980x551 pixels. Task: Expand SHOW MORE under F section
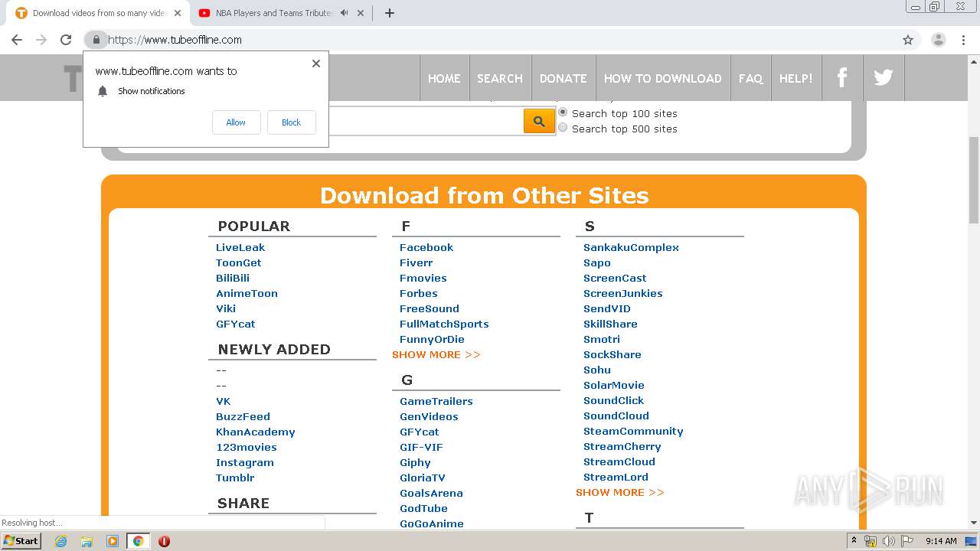pyautogui.click(x=436, y=354)
